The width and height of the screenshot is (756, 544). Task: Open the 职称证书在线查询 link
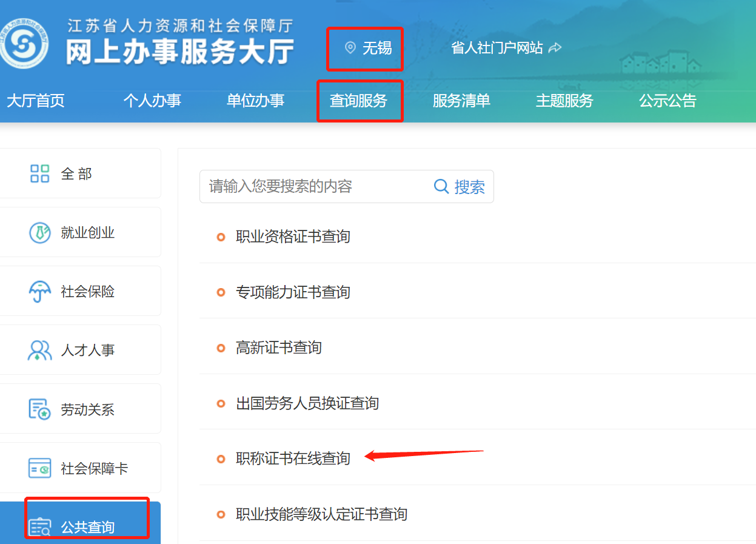pos(293,458)
